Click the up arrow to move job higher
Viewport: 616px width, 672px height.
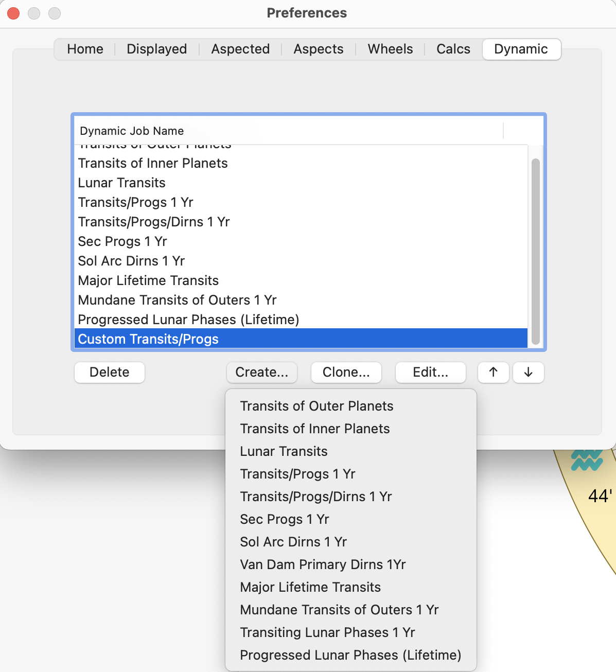click(x=493, y=372)
